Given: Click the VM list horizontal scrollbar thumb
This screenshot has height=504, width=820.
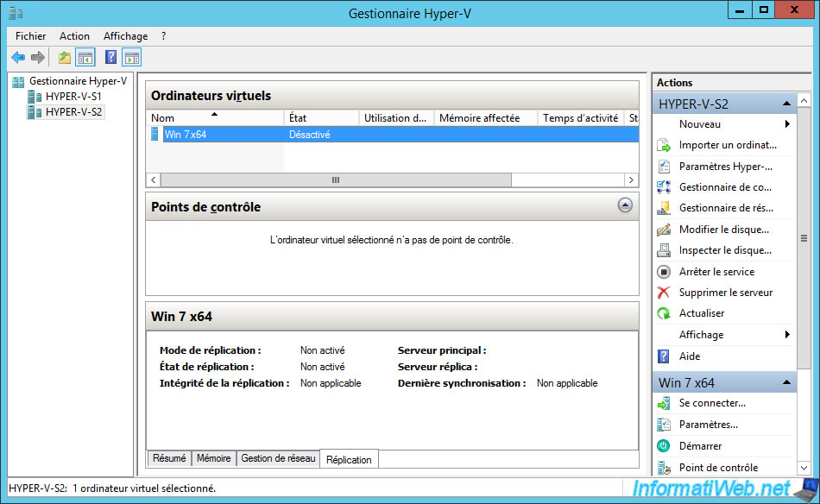Looking at the screenshot, I should pos(336,180).
